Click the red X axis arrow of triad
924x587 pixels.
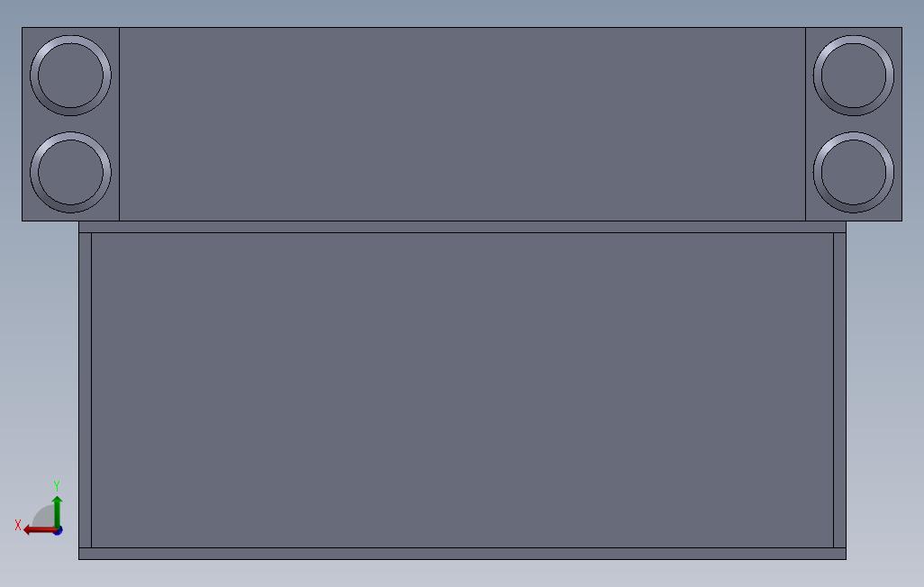pyautogui.click(x=39, y=530)
